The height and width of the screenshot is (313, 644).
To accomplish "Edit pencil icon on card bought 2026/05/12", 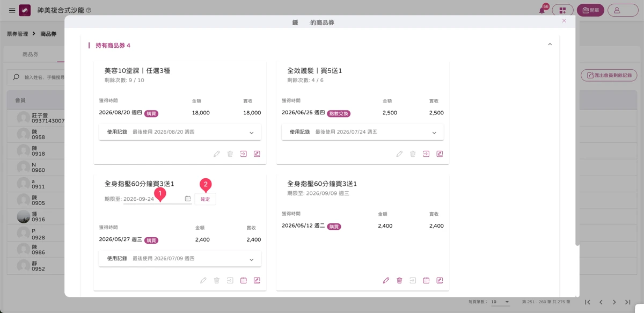I will pos(386,281).
